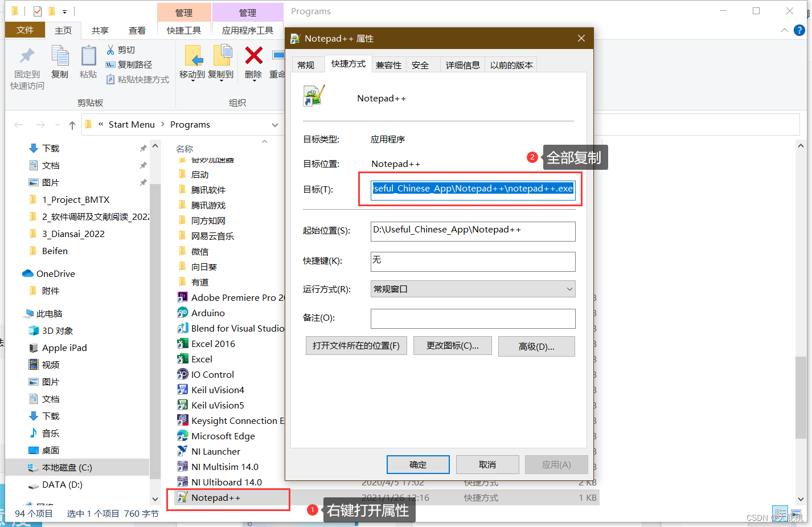Select the 网易云音乐 folder
This screenshot has height=527, width=812.
(212, 236)
